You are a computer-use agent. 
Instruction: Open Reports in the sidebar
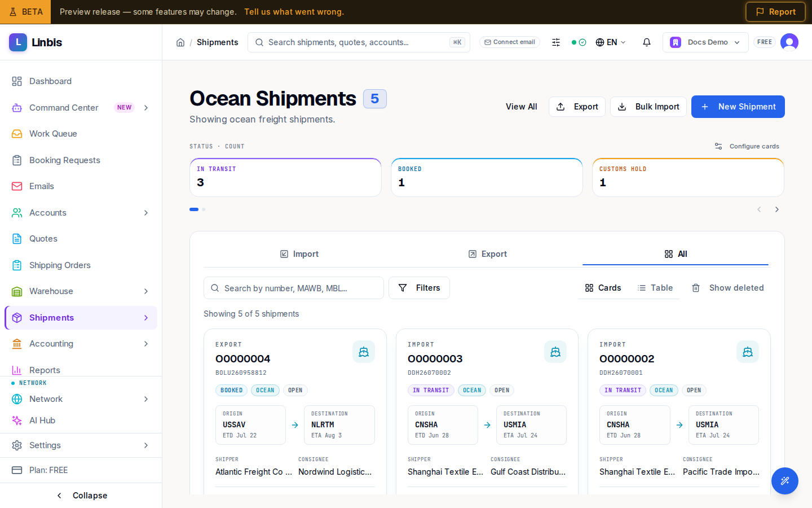[x=81, y=370]
